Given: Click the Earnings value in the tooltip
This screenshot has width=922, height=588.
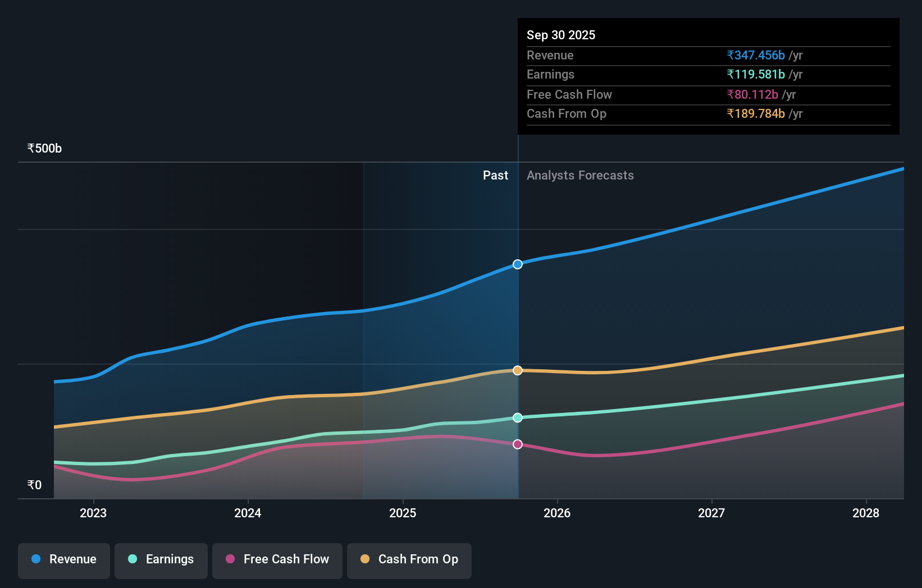Looking at the screenshot, I should [x=756, y=75].
